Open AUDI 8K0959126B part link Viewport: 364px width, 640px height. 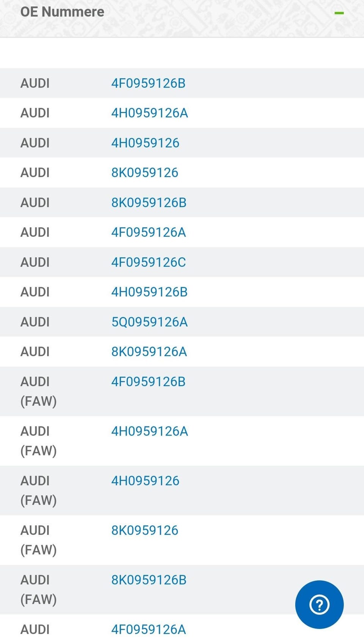tap(149, 202)
